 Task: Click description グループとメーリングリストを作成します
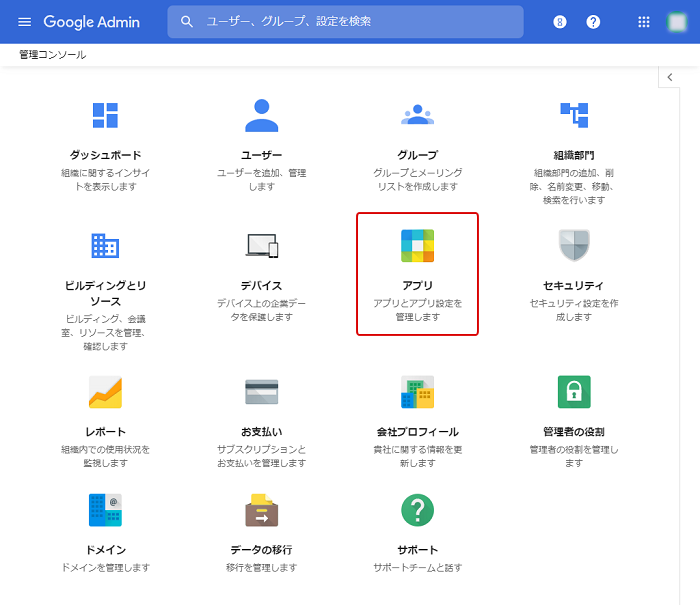[417, 179]
